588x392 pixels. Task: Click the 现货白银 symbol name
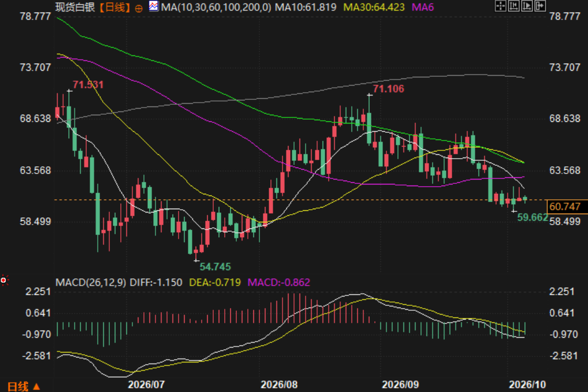tap(75, 7)
